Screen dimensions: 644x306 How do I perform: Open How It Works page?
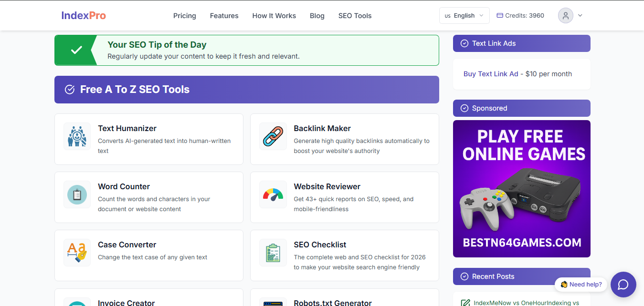274,16
